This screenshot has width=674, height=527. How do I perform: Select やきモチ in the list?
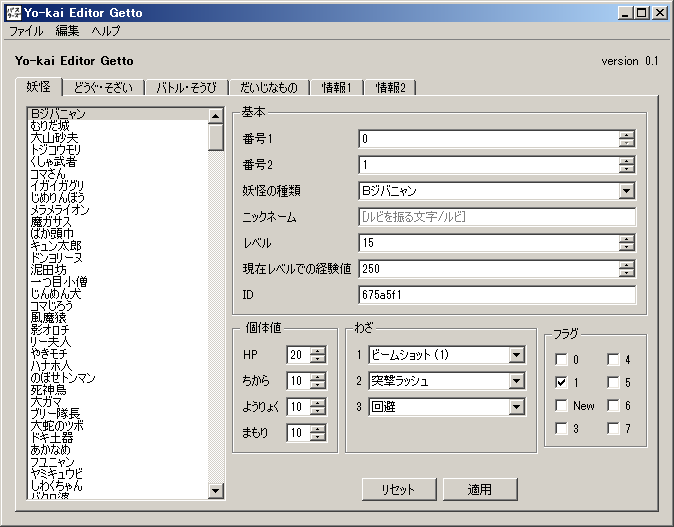[118, 353]
